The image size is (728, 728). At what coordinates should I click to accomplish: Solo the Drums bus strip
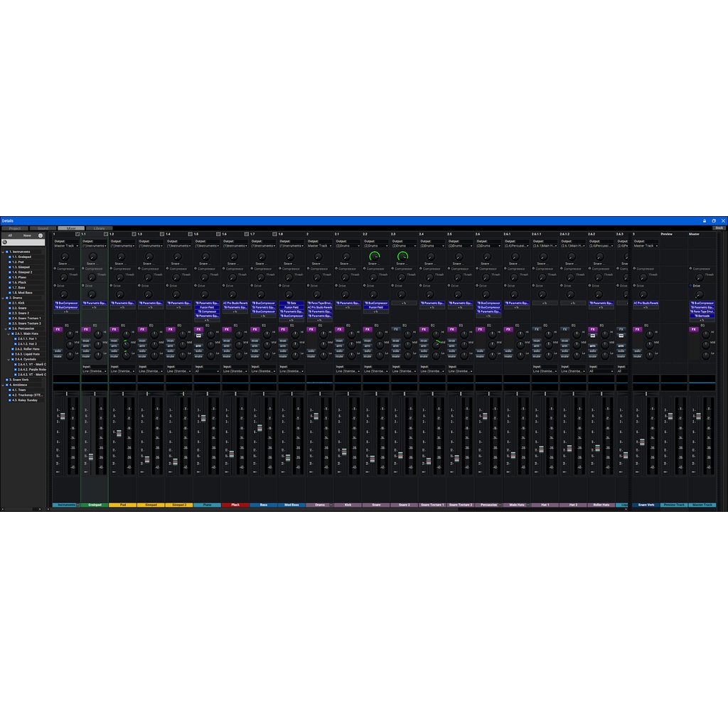coord(311,351)
